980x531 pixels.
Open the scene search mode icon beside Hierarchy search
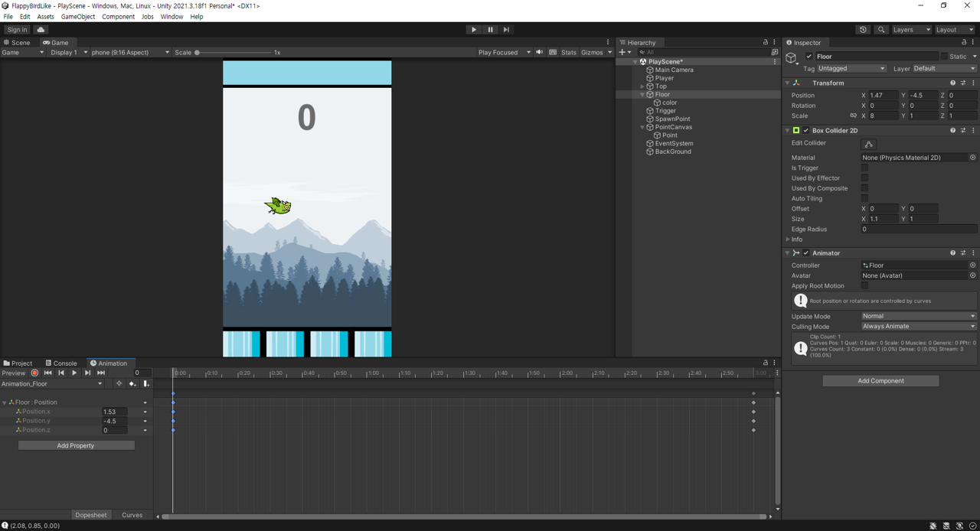tap(775, 53)
